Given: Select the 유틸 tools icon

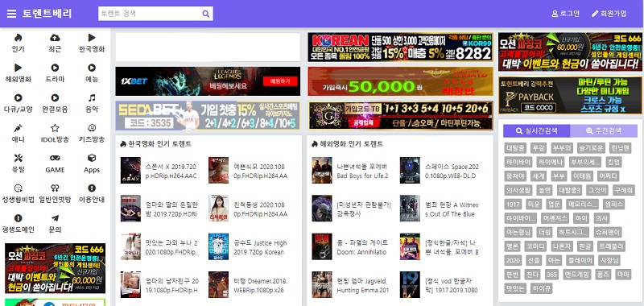Looking at the screenshot, I should (x=18, y=158).
